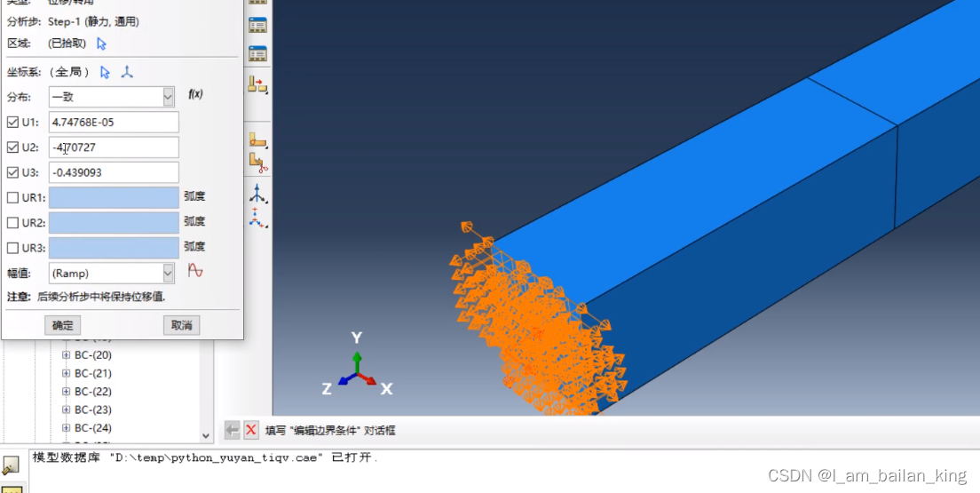Click in the U2 value field
This screenshot has width=980, height=493.
point(114,147)
